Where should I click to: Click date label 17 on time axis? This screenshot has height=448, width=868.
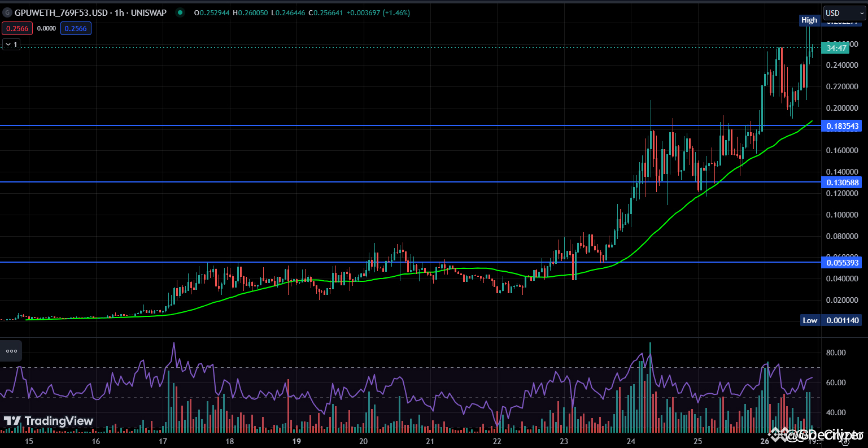tap(163, 441)
